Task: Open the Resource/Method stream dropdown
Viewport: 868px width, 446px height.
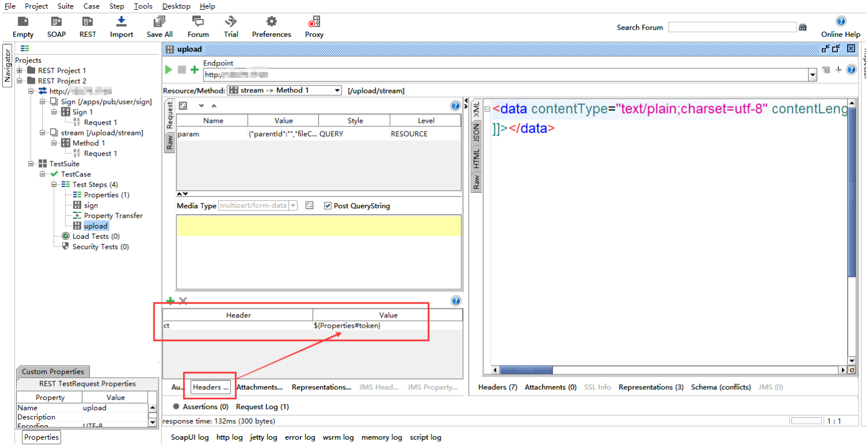Action: [337, 91]
